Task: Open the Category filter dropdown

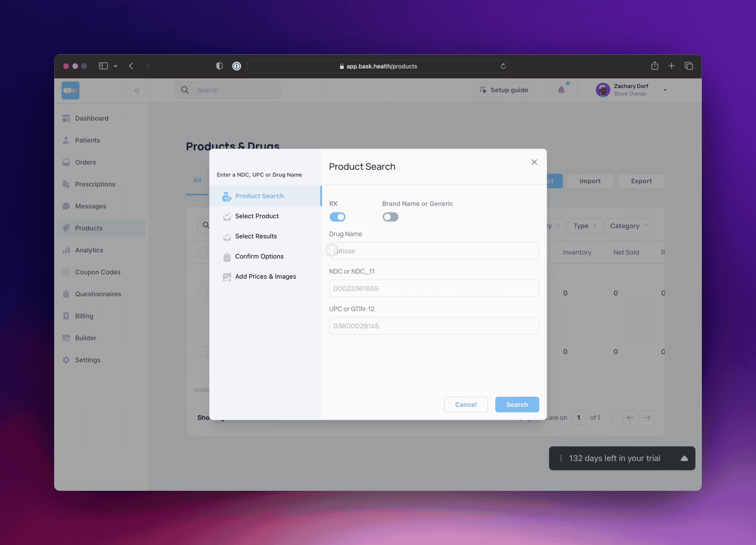Action: tap(629, 226)
